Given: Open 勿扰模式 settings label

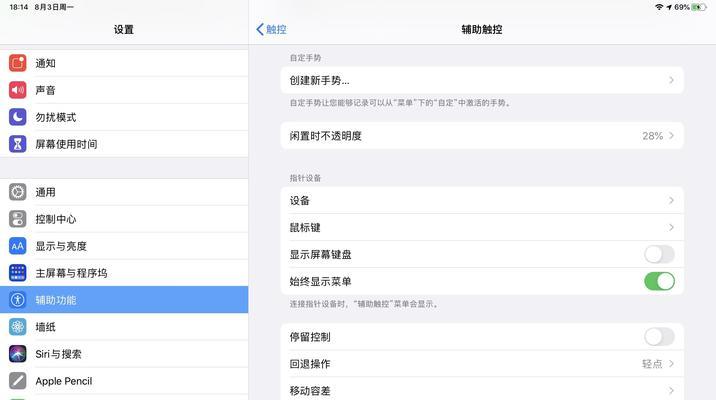Looking at the screenshot, I should click(x=56, y=117).
